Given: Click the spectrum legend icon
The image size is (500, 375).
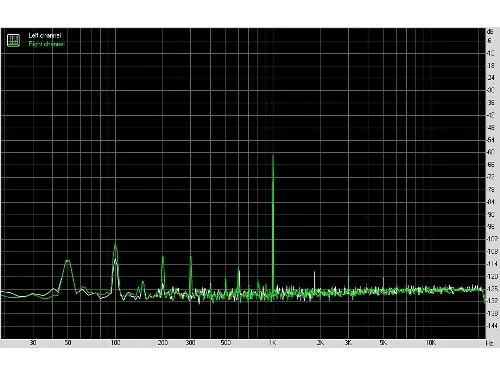Looking at the screenshot, I should tap(13, 40).
